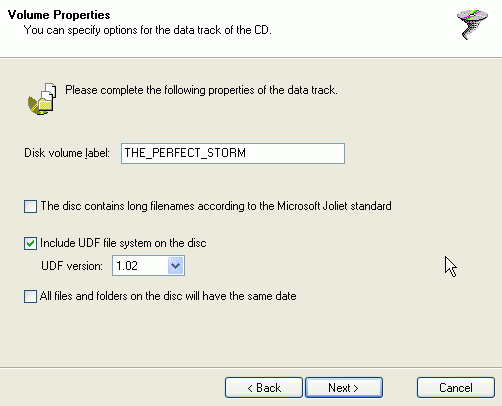This screenshot has width=502, height=406.
Task: Focus the Disk volume label input field
Action: [233, 153]
